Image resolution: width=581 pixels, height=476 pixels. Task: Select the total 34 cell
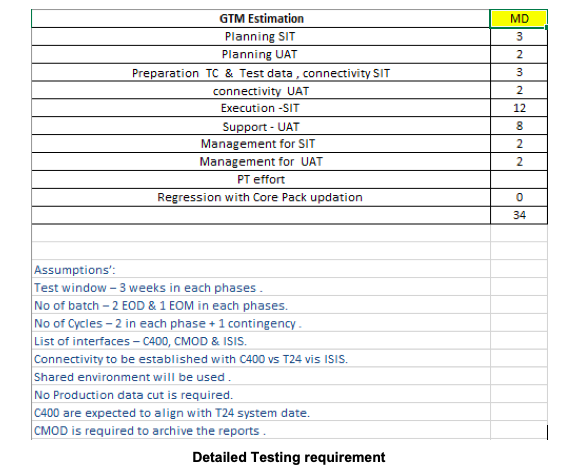coord(519,215)
